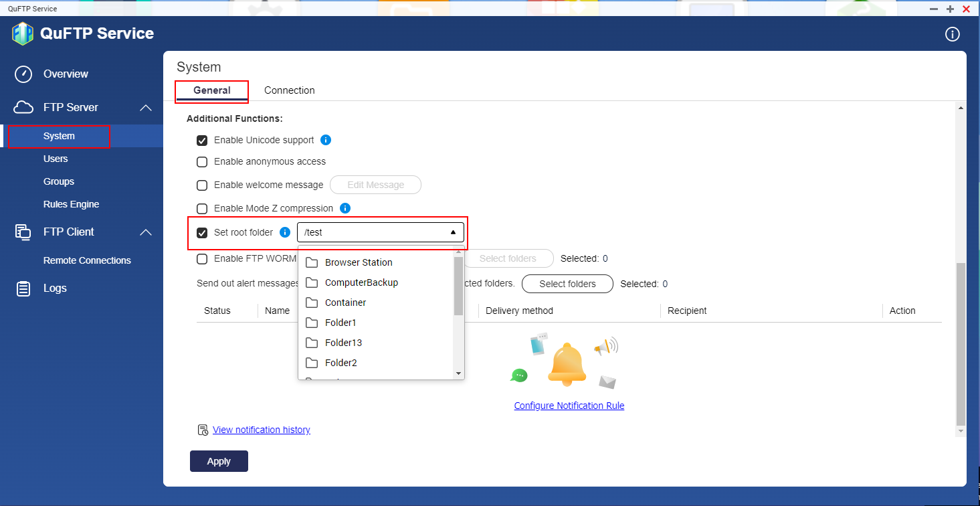This screenshot has width=980, height=506.
Task: Select Container from folder list
Action: click(376, 303)
